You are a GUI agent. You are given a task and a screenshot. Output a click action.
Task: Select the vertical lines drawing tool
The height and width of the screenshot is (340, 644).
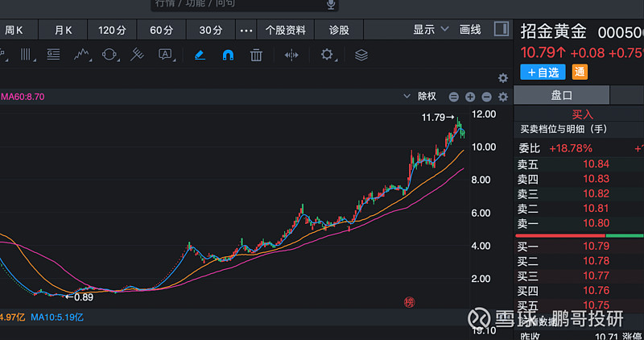pos(26,55)
